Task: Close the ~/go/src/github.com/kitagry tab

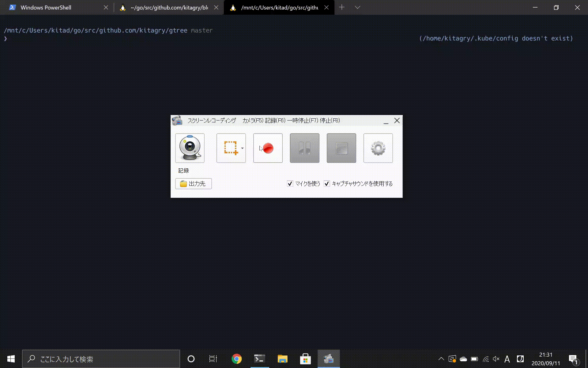Action: tap(216, 8)
